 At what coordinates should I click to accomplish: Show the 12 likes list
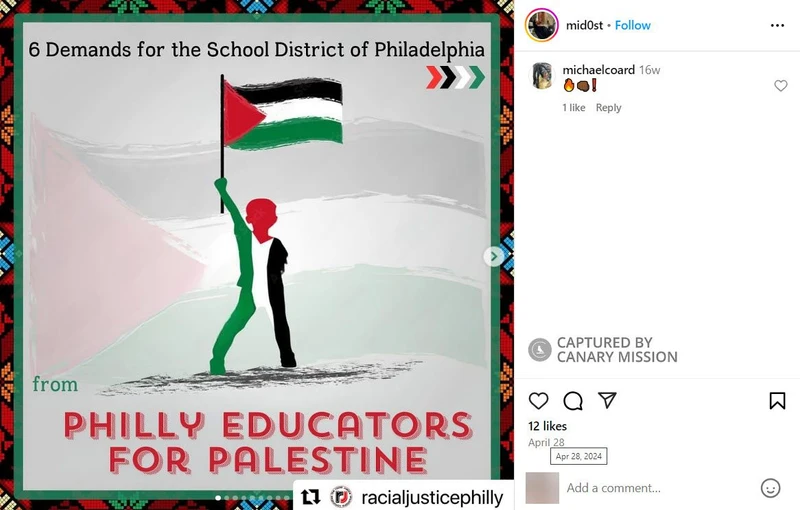click(x=547, y=426)
